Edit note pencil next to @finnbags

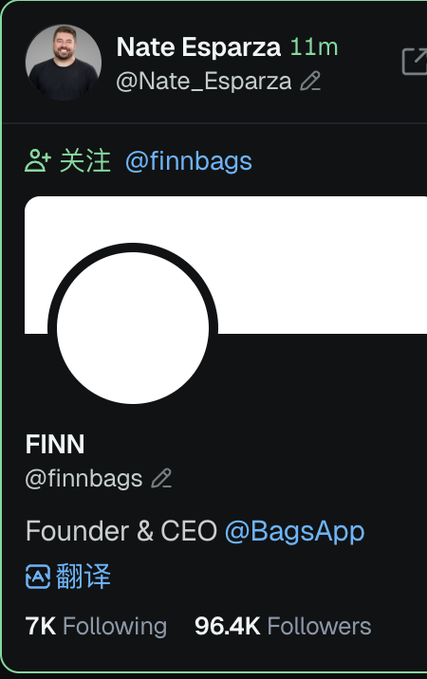(162, 478)
